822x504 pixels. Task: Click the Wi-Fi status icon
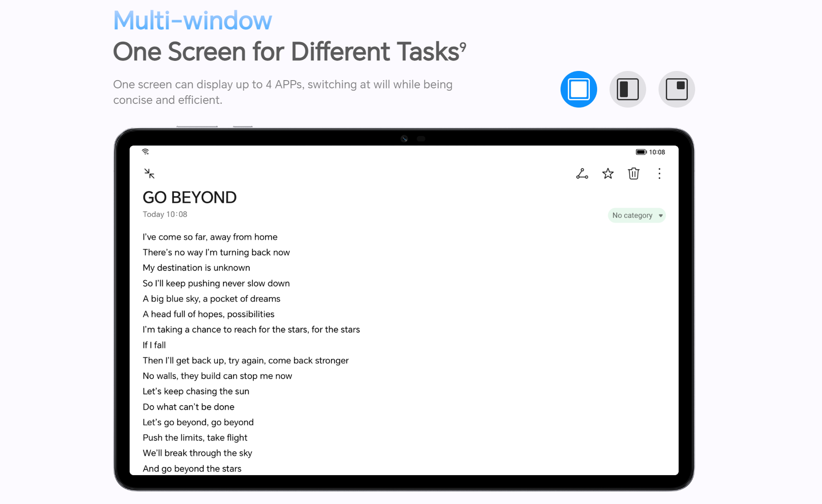(146, 152)
